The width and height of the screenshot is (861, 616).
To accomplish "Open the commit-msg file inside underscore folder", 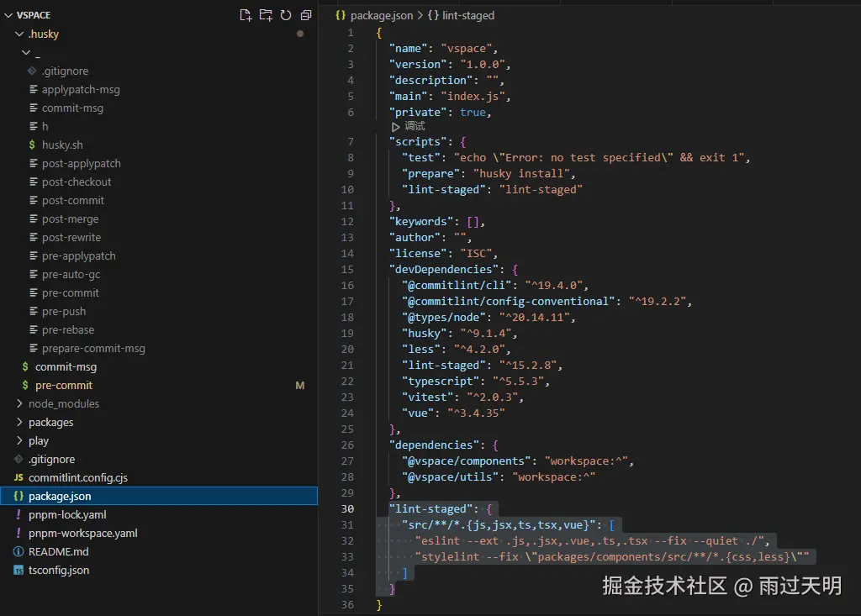I will coord(72,108).
